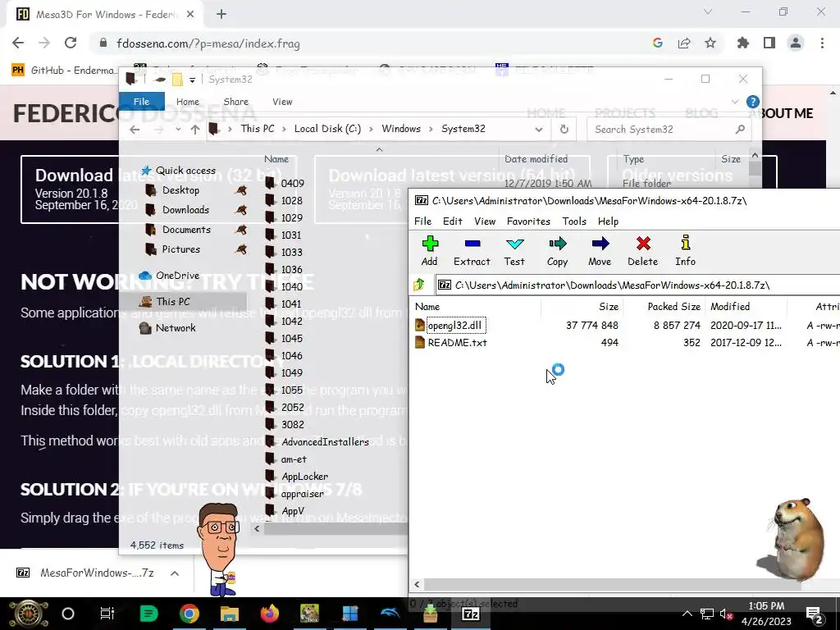Open the 7-Zip View menu

[485, 221]
